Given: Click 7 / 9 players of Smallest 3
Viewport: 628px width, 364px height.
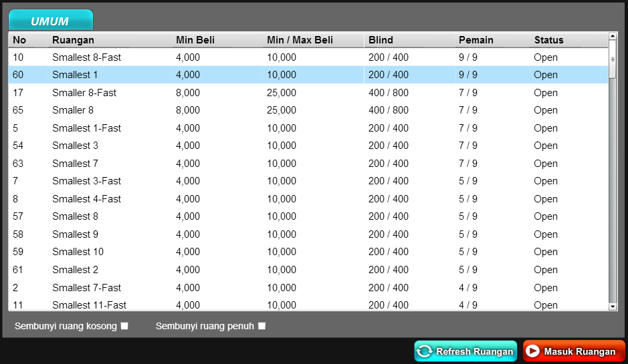Looking at the screenshot, I should (468, 146).
